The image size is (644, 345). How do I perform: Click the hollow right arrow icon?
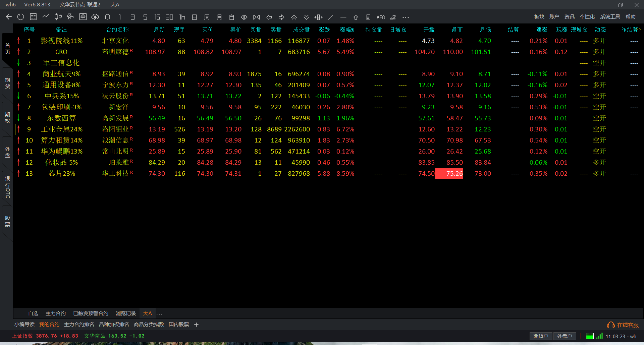[x=281, y=17]
